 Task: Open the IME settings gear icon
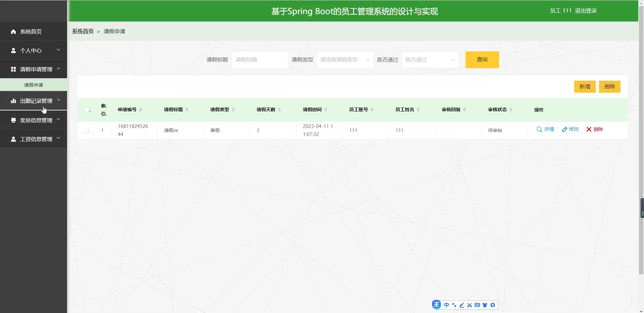tap(493, 305)
